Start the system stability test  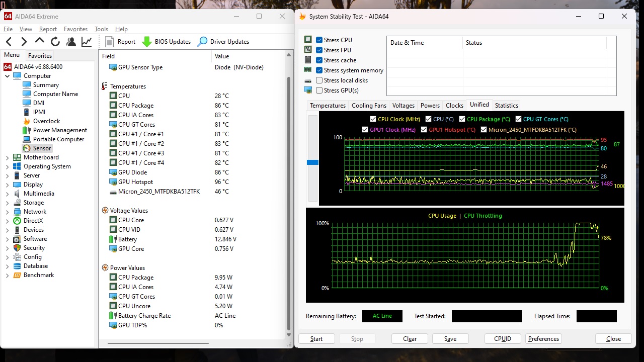click(x=316, y=339)
